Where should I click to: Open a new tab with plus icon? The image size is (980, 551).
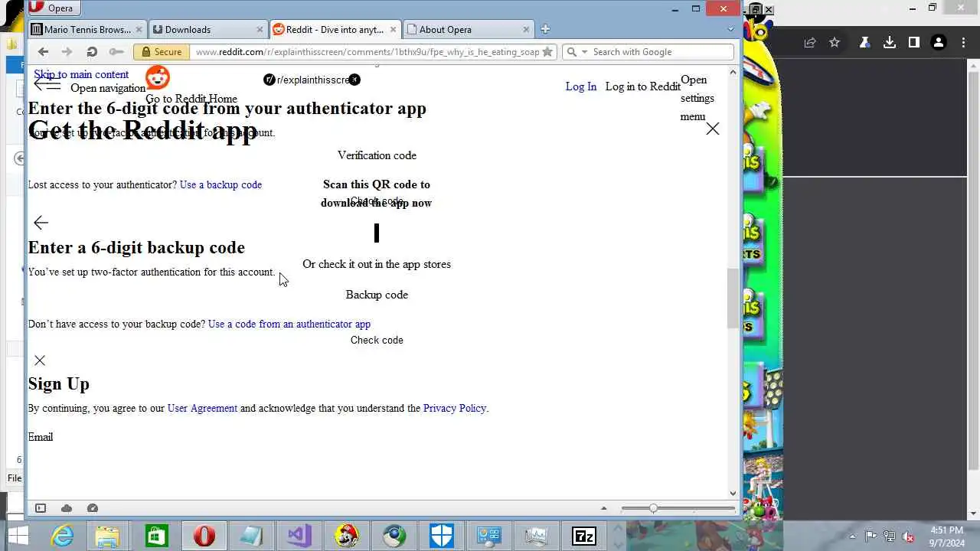[545, 29]
